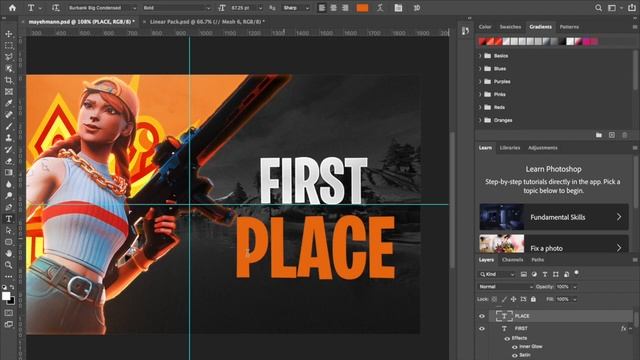Right align text
This screenshot has height=360, width=640.
(x=345, y=8)
